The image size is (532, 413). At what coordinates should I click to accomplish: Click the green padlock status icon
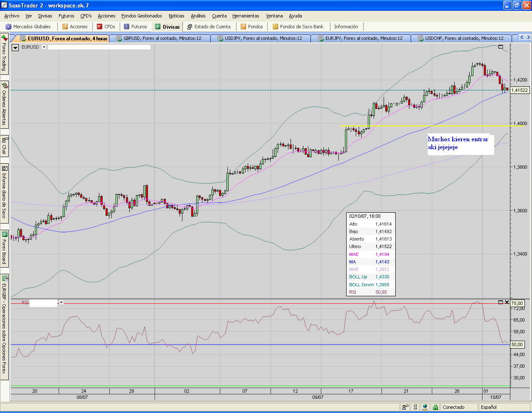pyautogui.click(x=435, y=407)
